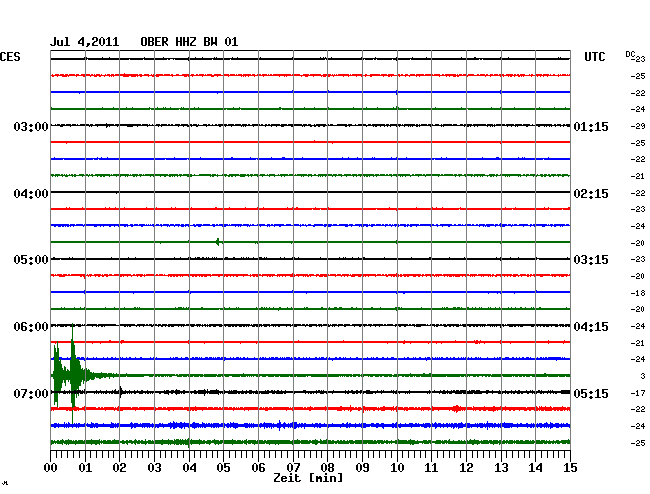
Task: Click minute tick label 00 on axis
Action: 51,468
